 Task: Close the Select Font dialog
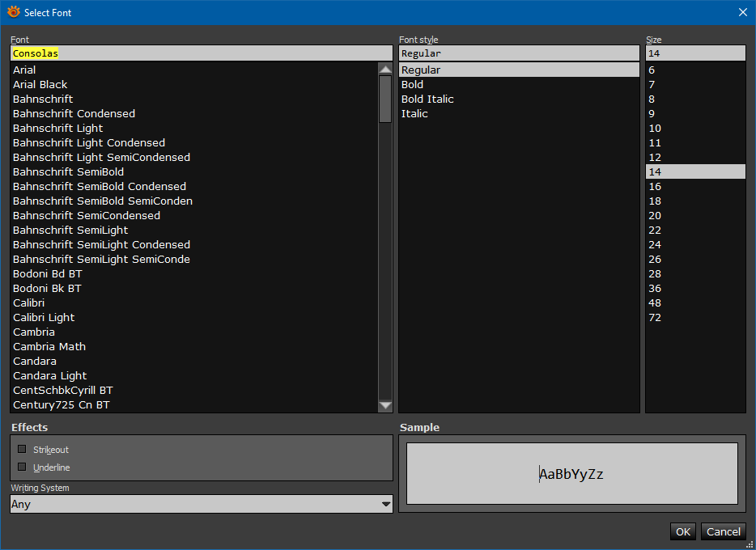(x=743, y=12)
